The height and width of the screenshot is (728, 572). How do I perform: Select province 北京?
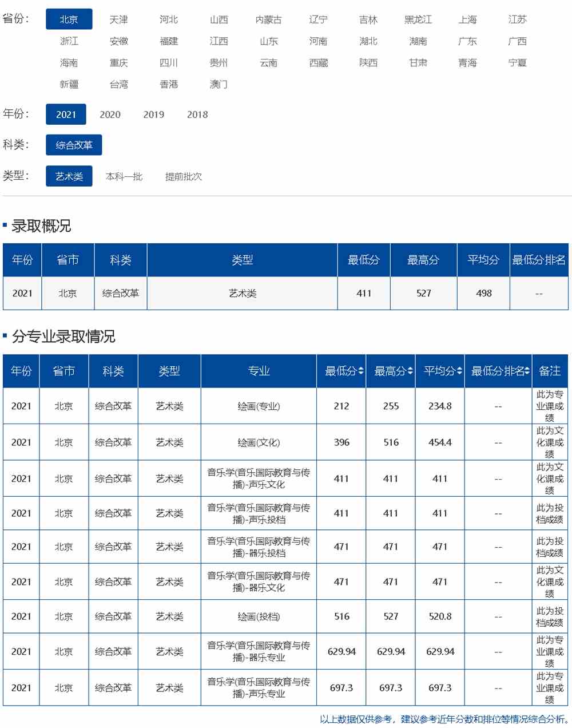click(69, 19)
